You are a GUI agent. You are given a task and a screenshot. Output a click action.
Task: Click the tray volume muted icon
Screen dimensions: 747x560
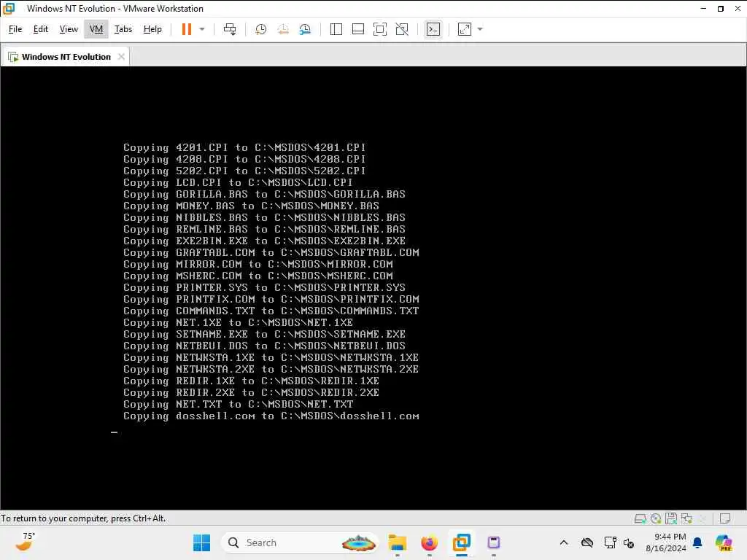(629, 542)
